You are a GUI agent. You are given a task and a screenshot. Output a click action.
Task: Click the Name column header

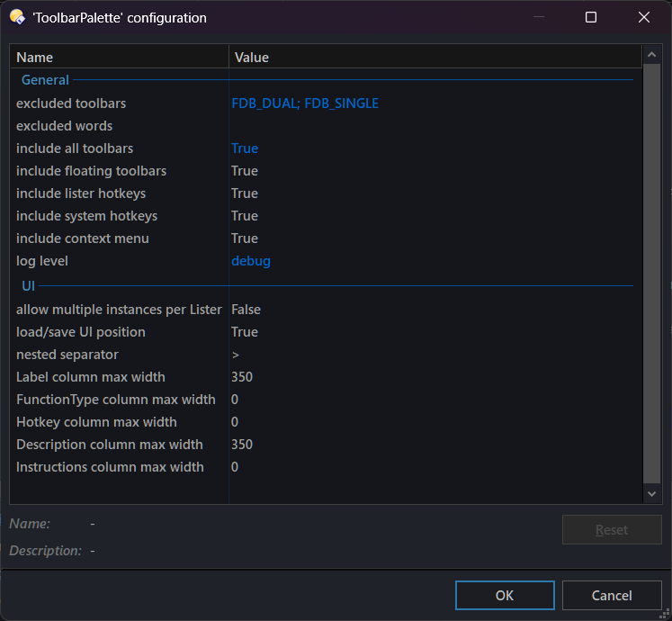119,57
